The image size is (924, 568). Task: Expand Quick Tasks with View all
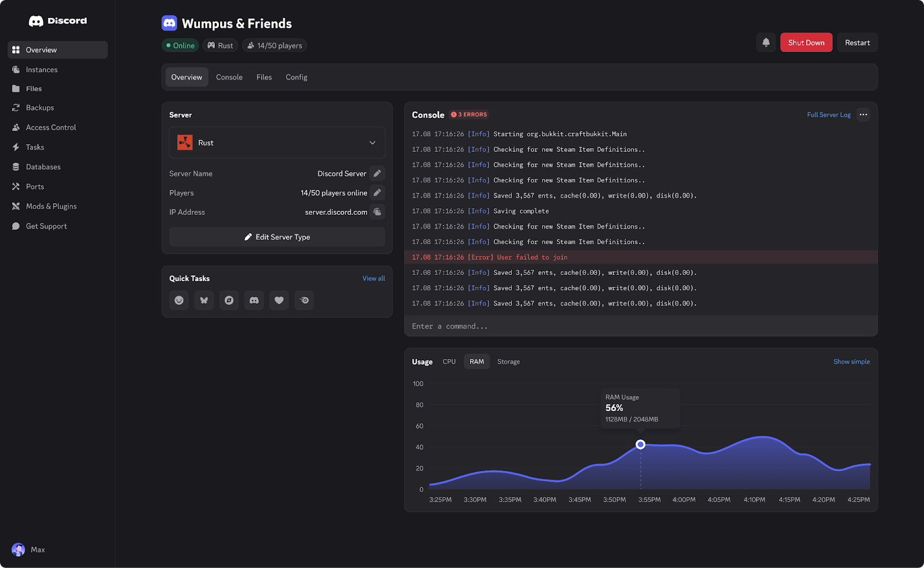[x=373, y=278]
